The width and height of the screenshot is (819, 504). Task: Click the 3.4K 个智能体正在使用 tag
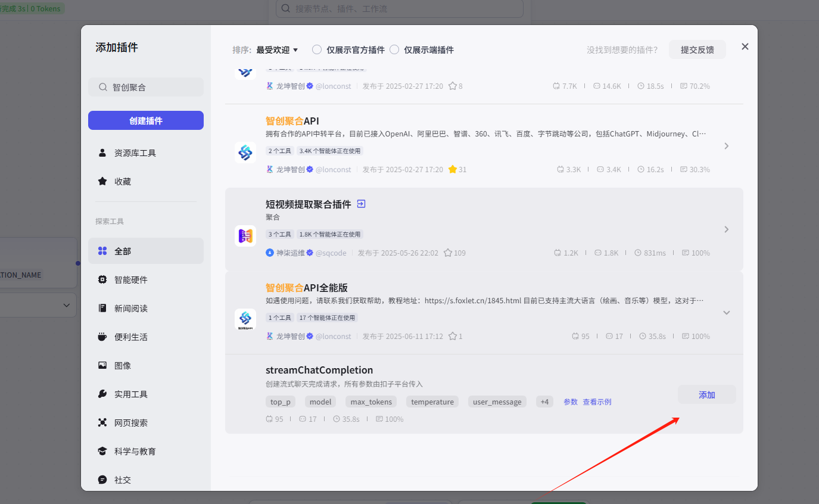click(x=330, y=151)
